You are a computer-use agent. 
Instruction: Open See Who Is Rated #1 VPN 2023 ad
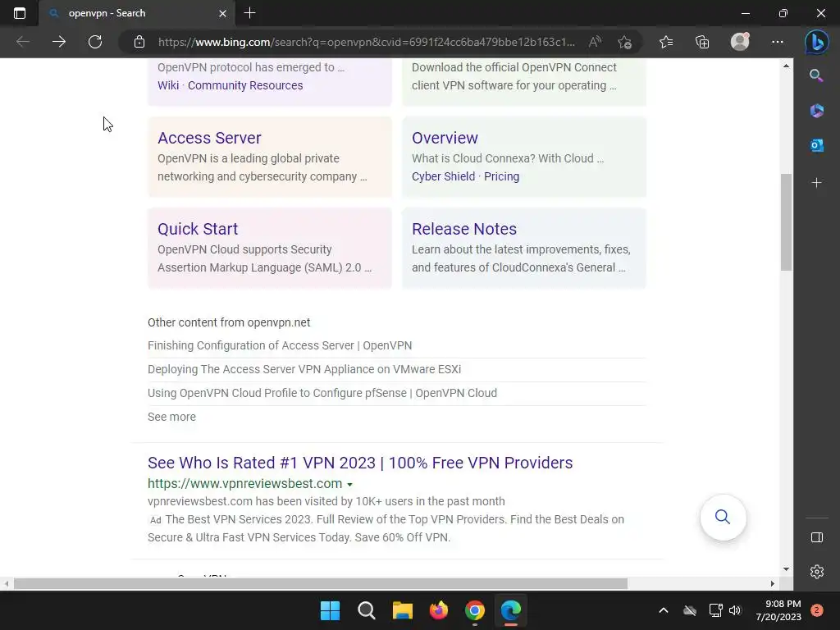(x=360, y=463)
